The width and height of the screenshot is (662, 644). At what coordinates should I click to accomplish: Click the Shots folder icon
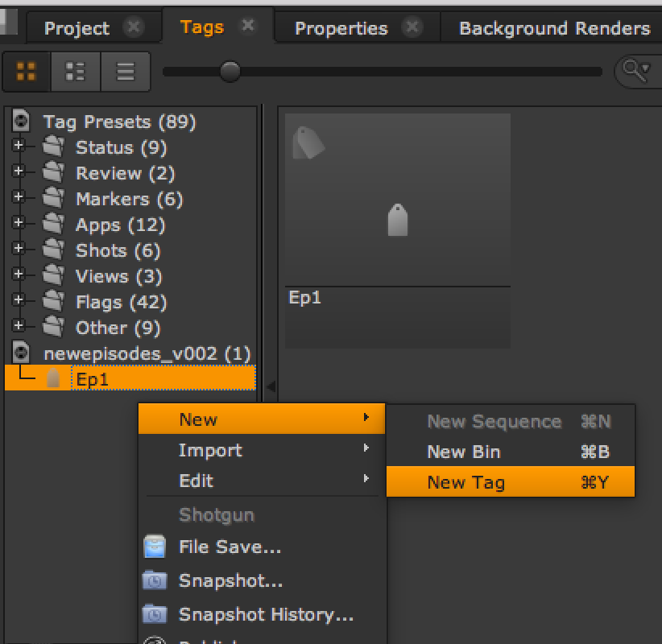tap(54, 250)
